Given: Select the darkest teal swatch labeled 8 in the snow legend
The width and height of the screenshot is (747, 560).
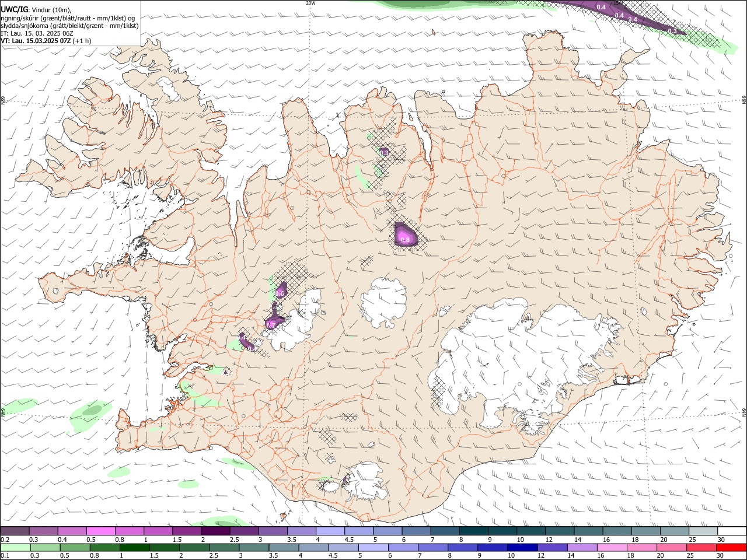Looking at the screenshot, I should point(473,531).
